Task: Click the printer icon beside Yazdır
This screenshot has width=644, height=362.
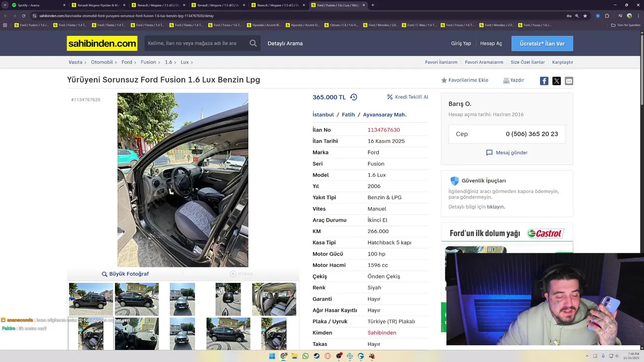Action: coord(506,80)
